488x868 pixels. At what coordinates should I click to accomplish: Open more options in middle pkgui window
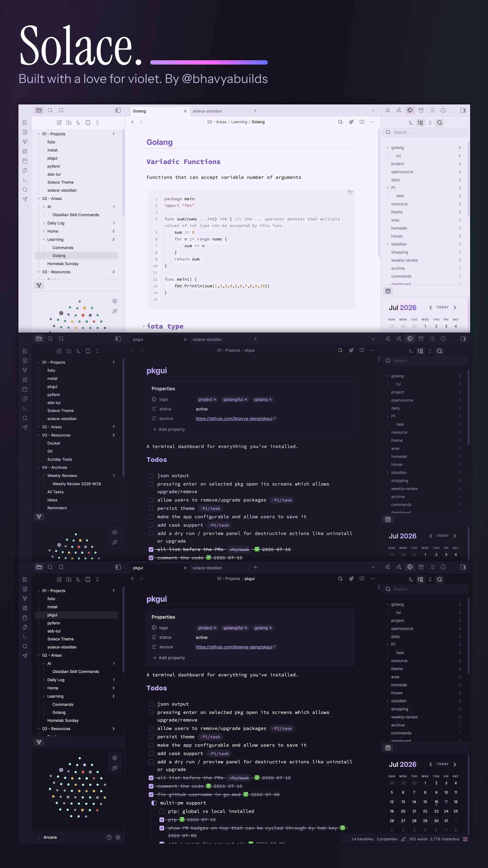point(372,350)
